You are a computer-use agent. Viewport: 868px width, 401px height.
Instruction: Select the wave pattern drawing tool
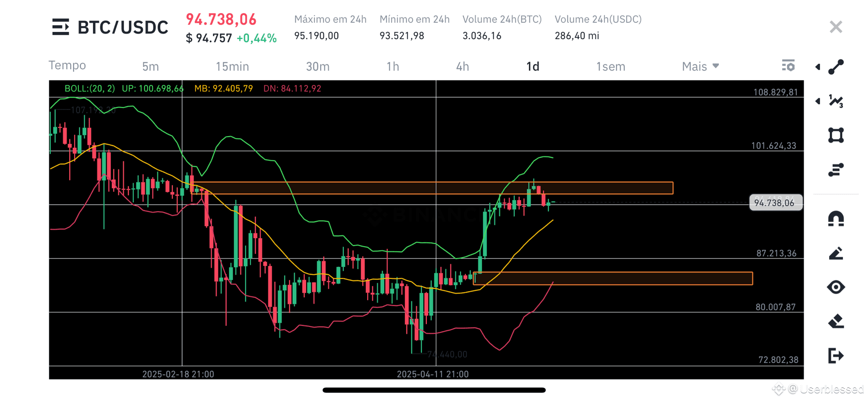pos(836,101)
